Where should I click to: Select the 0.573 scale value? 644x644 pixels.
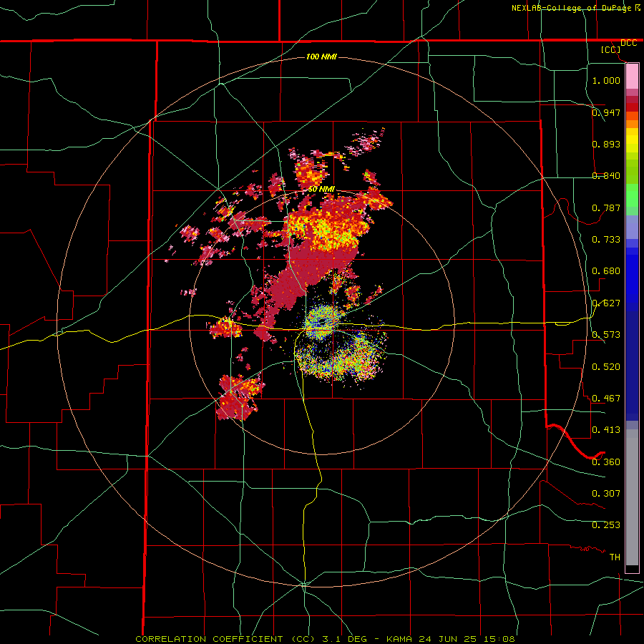click(x=606, y=334)
